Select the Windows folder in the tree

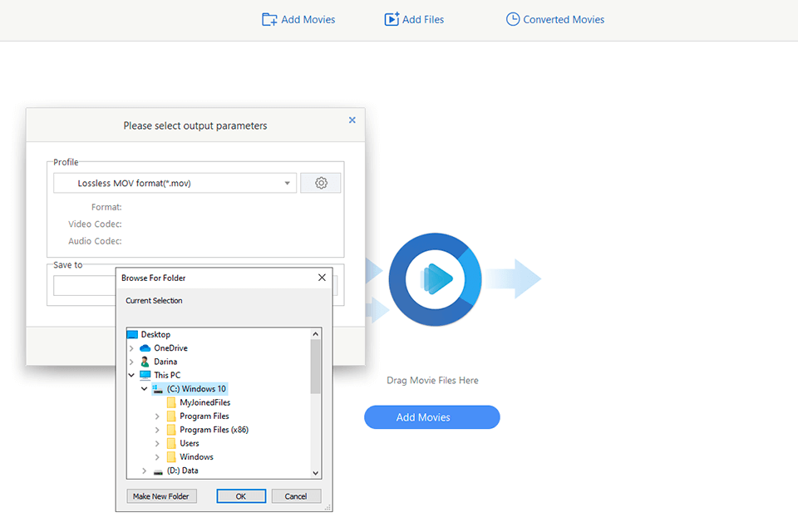click(x=196, y=456)
